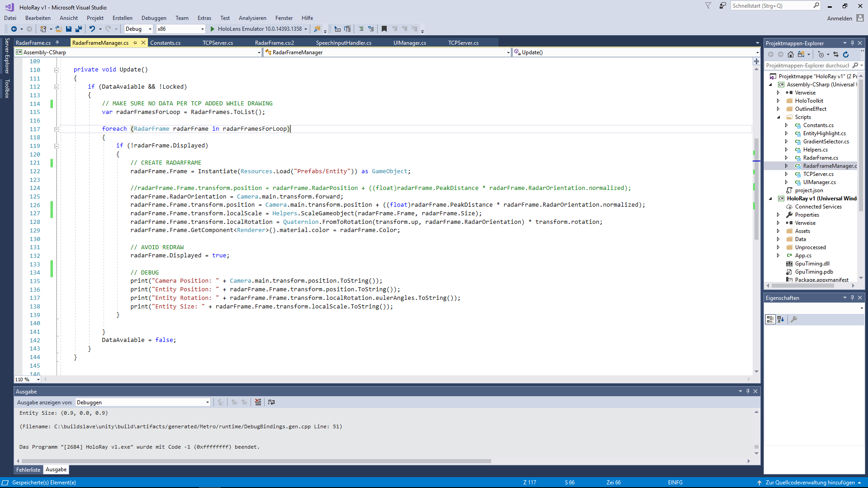Click the Anmelden sign-in link
The width and height of the screenshot is (868, 488).
tap(839, 19)
